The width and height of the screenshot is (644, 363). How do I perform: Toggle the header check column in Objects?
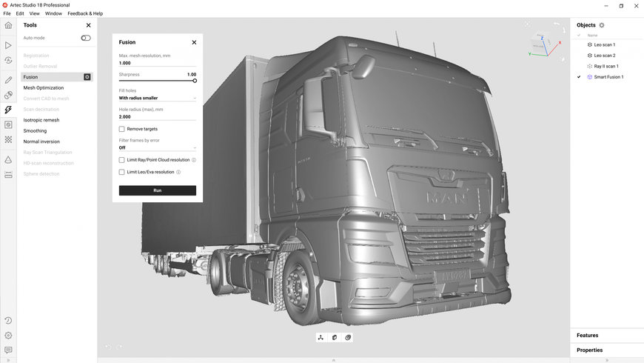(579, 36)
